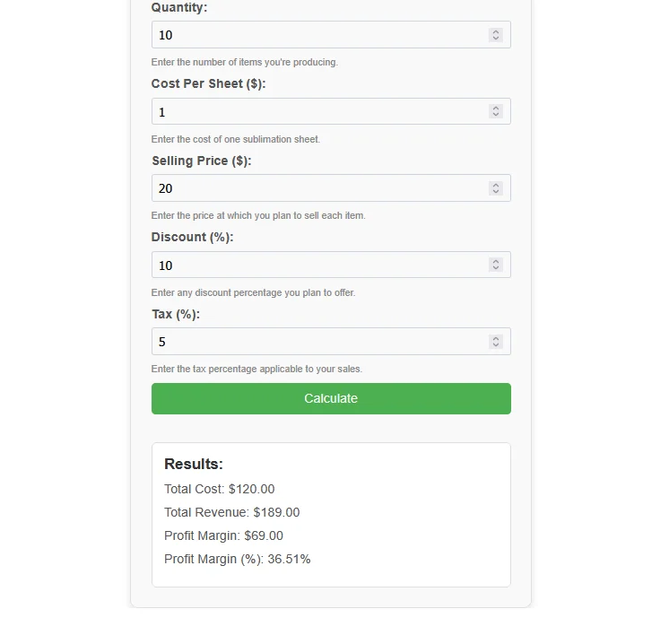Screen dimensions: 669x644
Task: Click the Total Cost result line
Action: [219, 489]
